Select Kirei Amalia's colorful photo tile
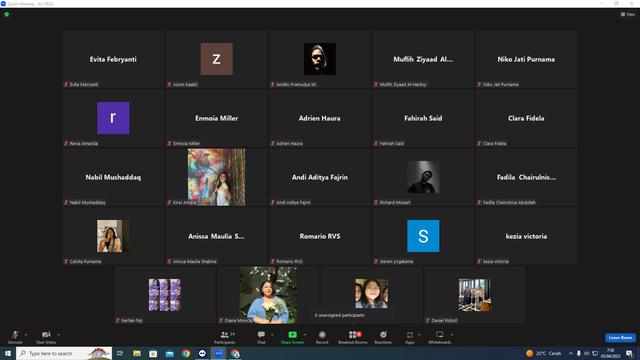This screenshot has width=640, height=360. (x=216, y=177)
